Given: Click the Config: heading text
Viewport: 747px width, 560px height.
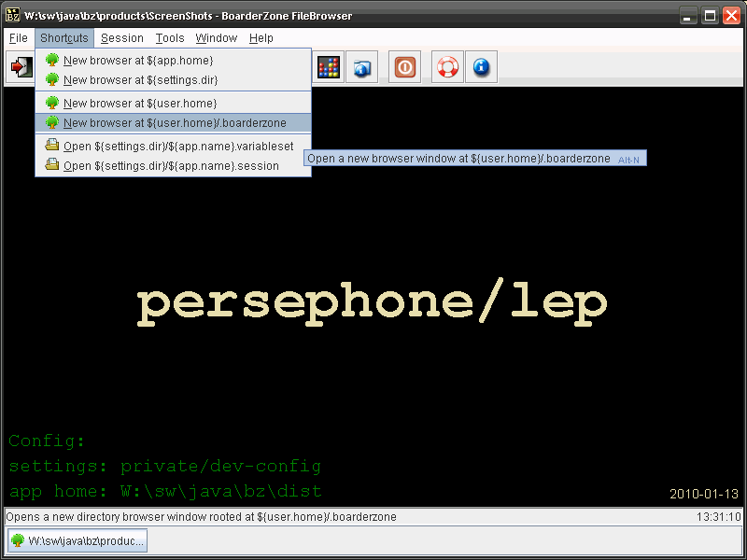Looking at the screenshot, I should (47, 441).
